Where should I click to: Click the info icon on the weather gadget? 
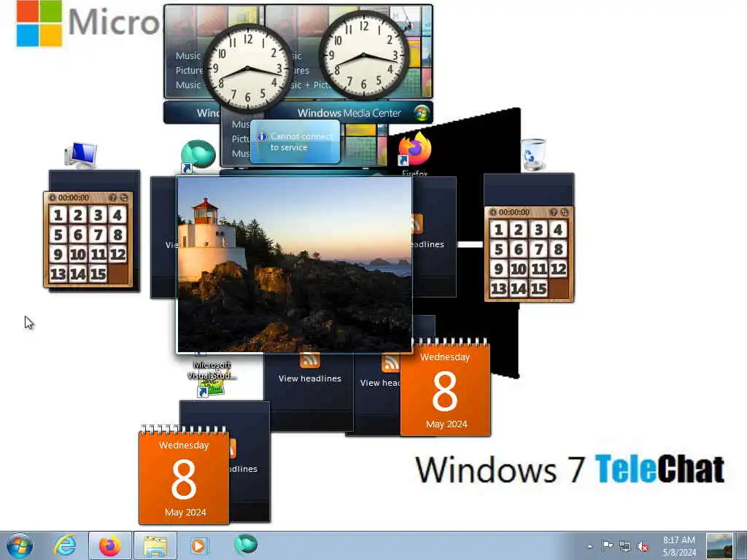[x=261, y=136]
